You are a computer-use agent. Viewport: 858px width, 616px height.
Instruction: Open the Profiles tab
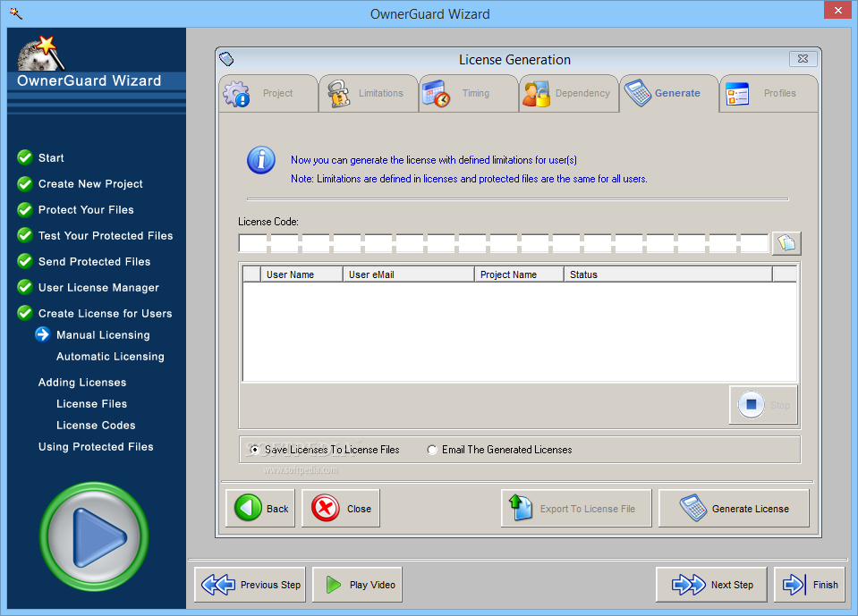769,94
